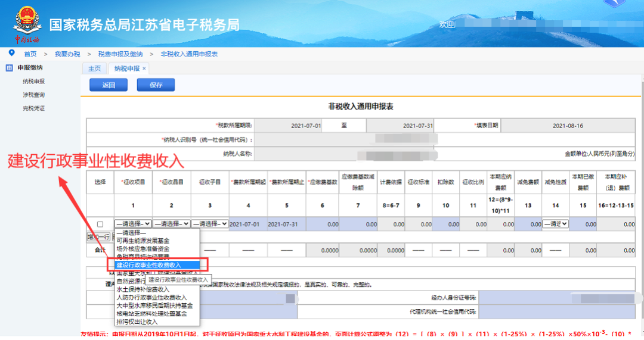The height and width of the screenshot is (340, 644).
Task: Open the 征收品目 dropdown
Action: tap(171, 224)
